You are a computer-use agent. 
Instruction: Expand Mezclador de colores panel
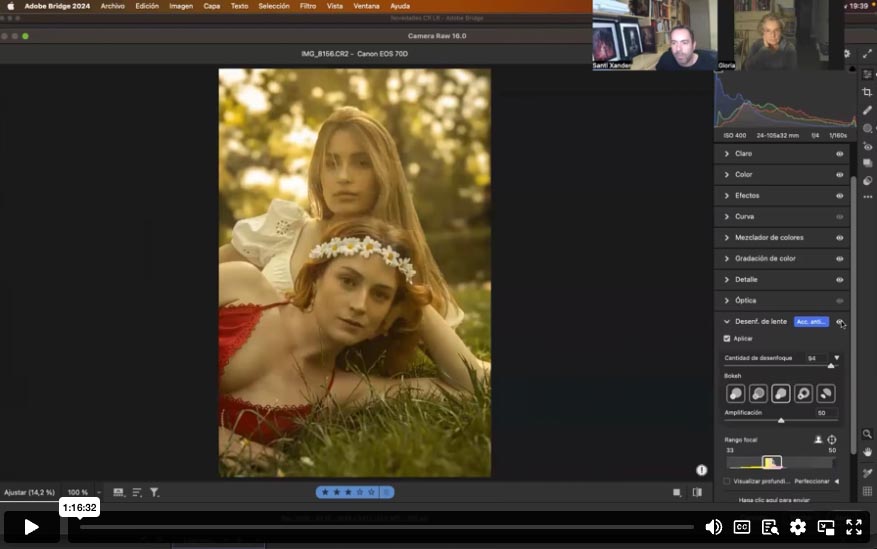tap(727, 238)
